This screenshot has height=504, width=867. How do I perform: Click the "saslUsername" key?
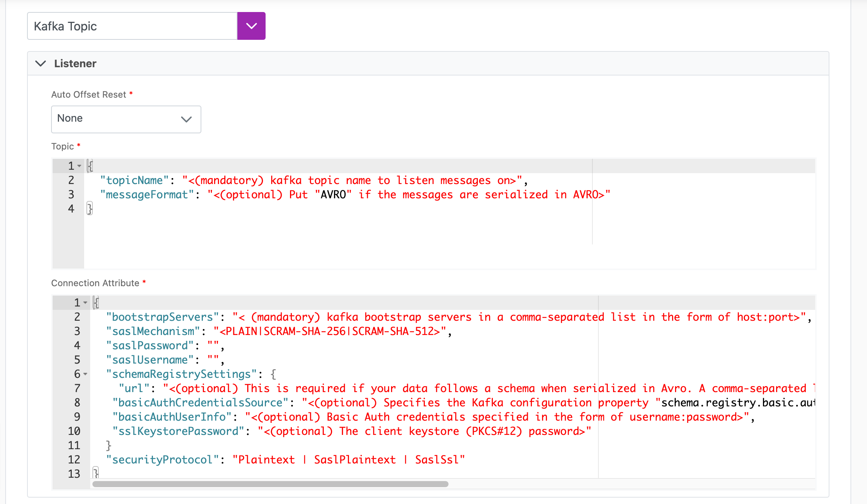(x=150, y=360)
